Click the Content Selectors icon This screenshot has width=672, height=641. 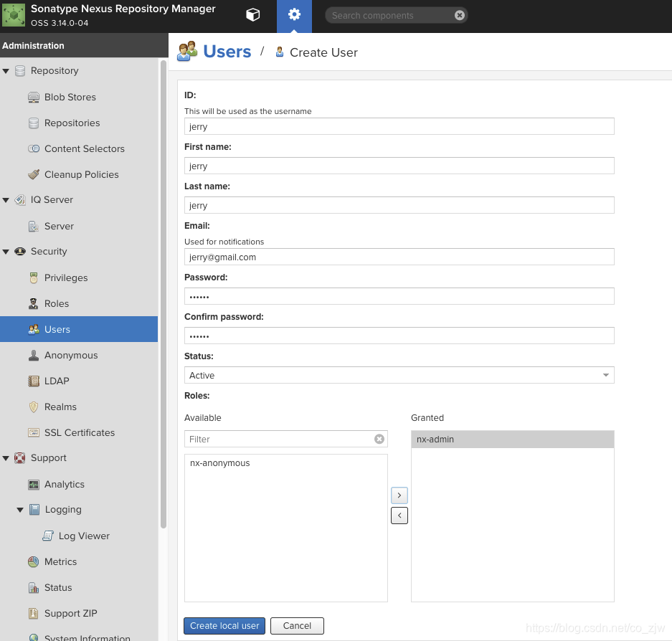tap(34, 148)
